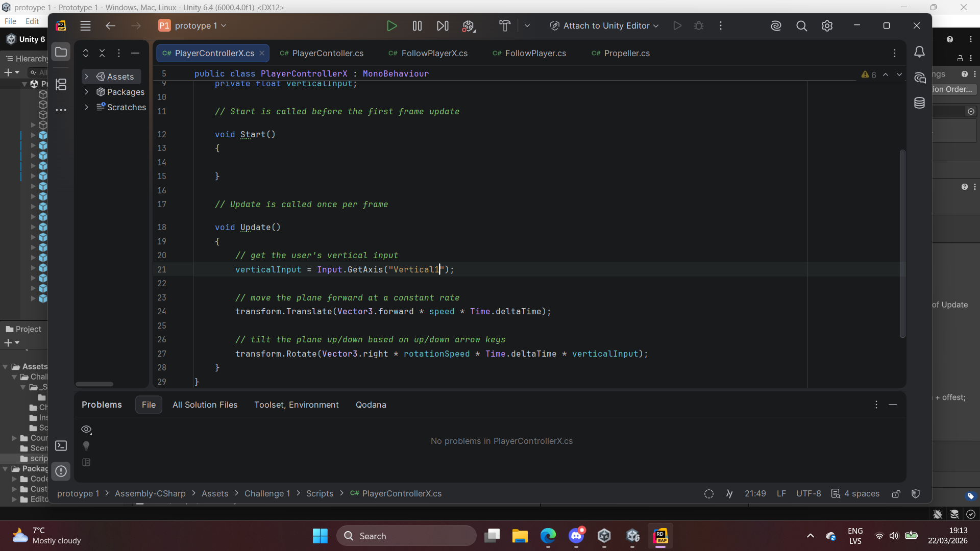Toggle read-only lock icon in status bar
The width and height of the screenshot is (980, 551).
coord(896,494)
